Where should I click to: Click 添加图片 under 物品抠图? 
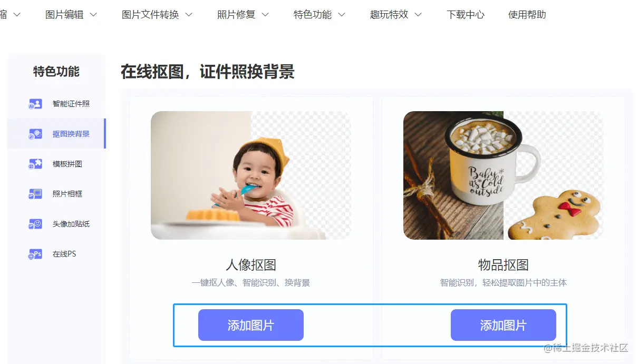[504, 325]
